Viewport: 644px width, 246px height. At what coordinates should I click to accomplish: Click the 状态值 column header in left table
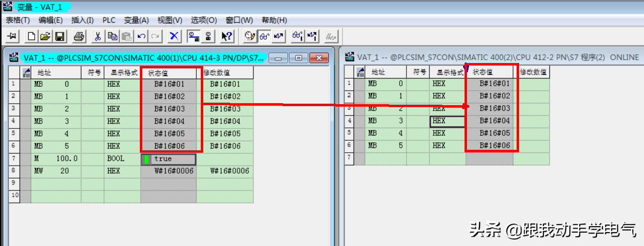pyautogui.click(x=171, y=73)
